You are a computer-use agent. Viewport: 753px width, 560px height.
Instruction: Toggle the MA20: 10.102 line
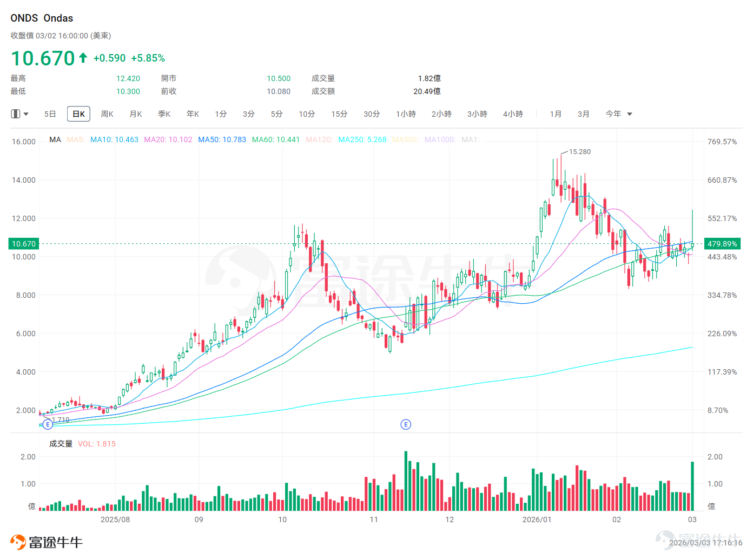point(168,139)
